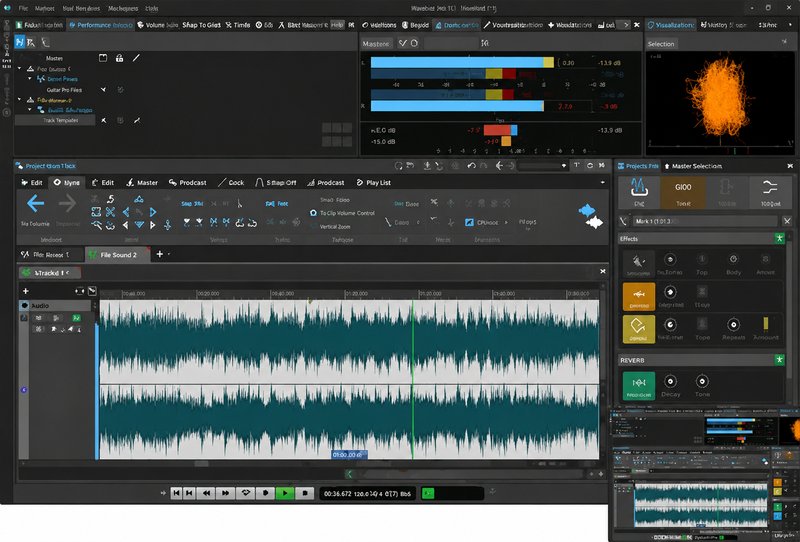Screen dimensions: 800x542
Task: Click the lock icon in the Master row
Action: pyautogui.click(x=119, y=58)
